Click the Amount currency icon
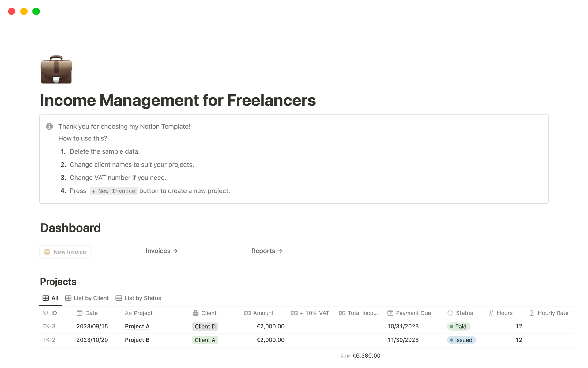588x368 pixels. coord(246,313)
